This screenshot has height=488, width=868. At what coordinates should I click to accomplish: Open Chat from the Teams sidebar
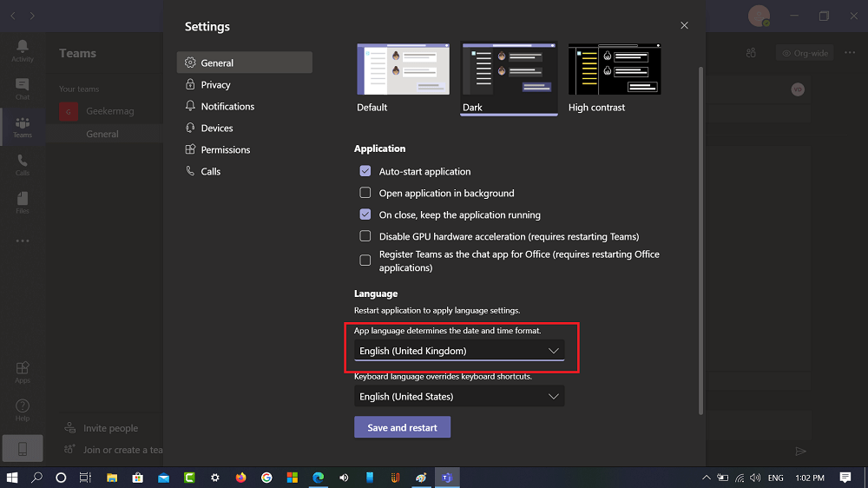23,89
